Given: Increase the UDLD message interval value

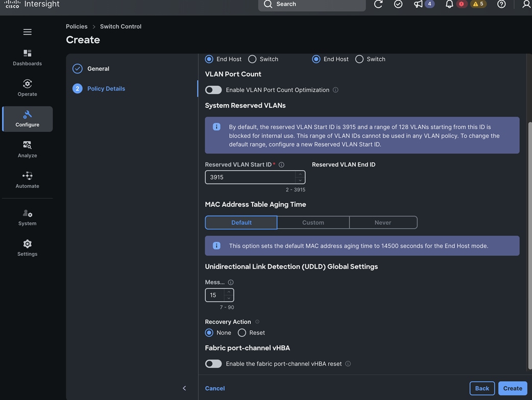Looking at the screenshot, I should [x=229, y=292].
